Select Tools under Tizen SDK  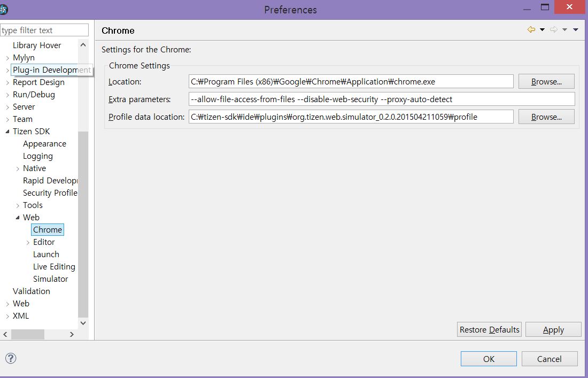[x=33, y=205]
